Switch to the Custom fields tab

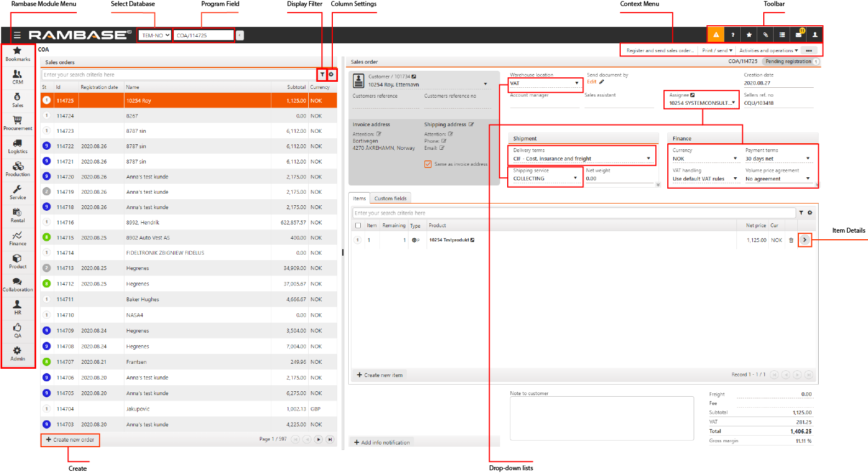pos(390,198)
